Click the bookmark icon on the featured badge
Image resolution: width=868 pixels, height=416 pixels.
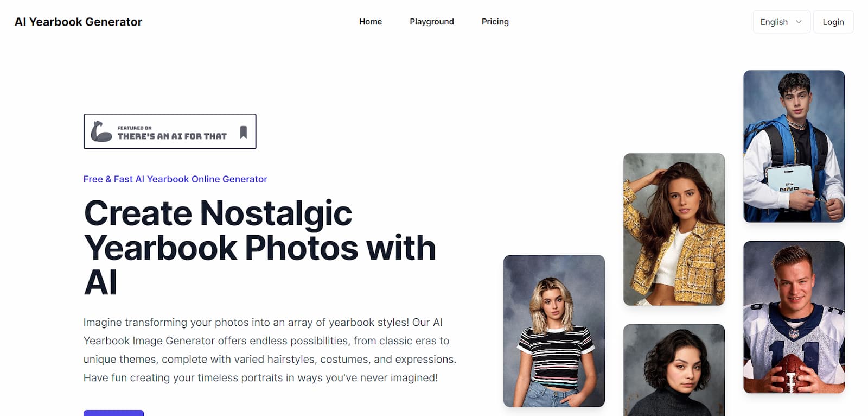click(244, 132)
